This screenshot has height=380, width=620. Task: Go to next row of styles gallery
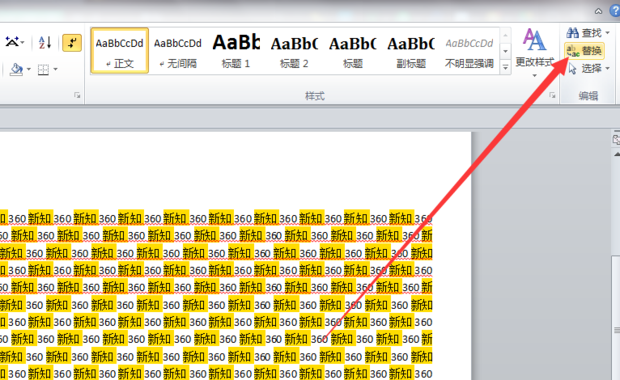click(505, 51)
